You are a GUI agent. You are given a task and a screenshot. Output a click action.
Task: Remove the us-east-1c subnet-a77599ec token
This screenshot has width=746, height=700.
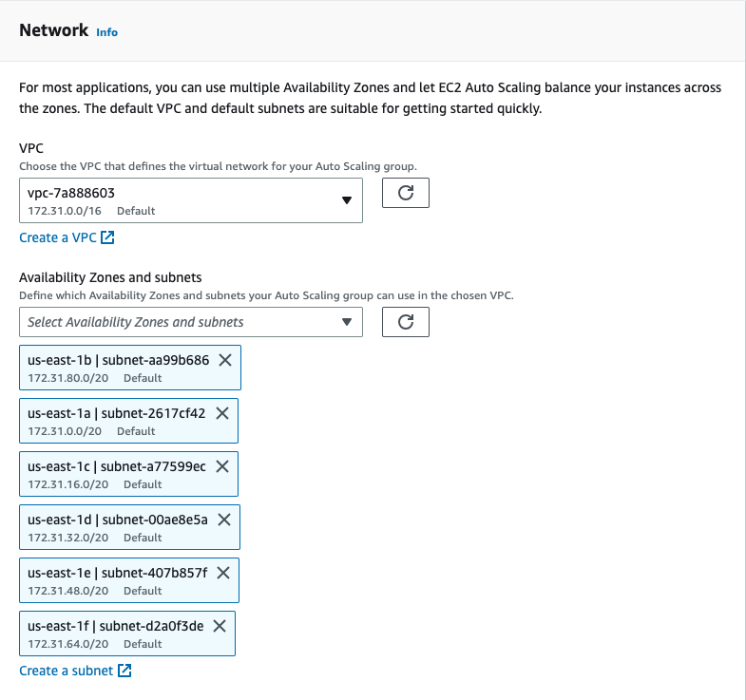(222, 466)
